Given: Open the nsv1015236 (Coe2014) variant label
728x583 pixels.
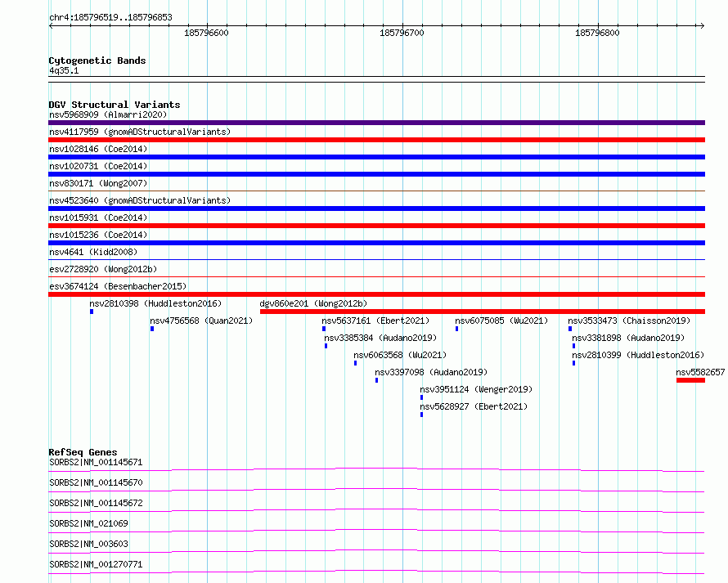Looking at the screenshot, I should 98,235.
